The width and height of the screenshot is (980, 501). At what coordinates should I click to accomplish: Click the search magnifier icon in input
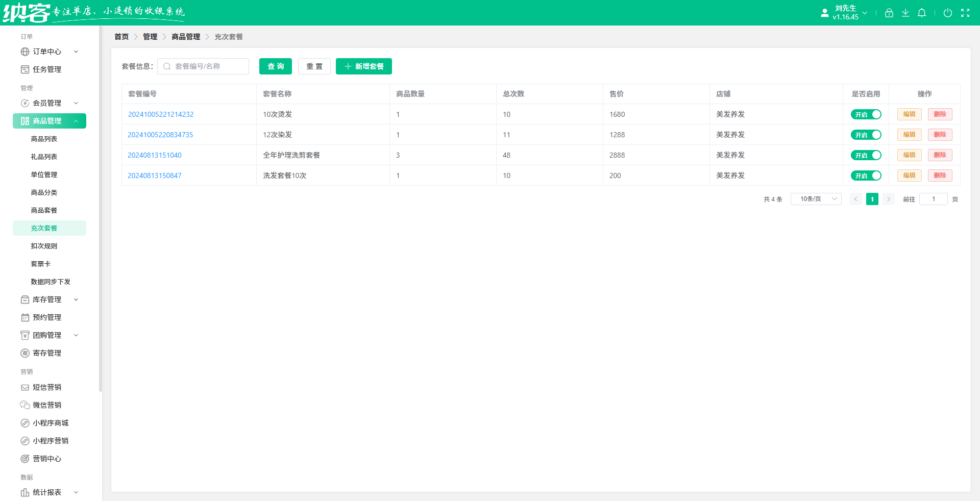167,66
